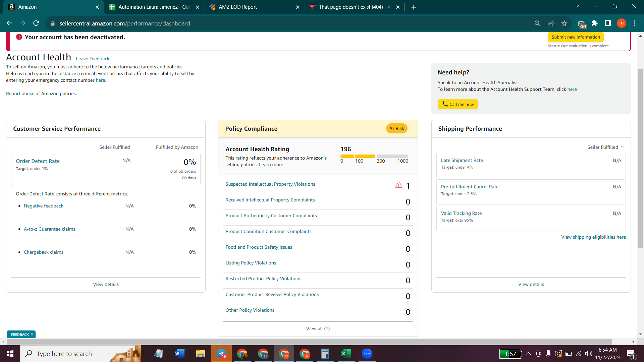Bookmark this page with the star icon
This screenshot has height=362, width=644.
click(x=564, y=23)
